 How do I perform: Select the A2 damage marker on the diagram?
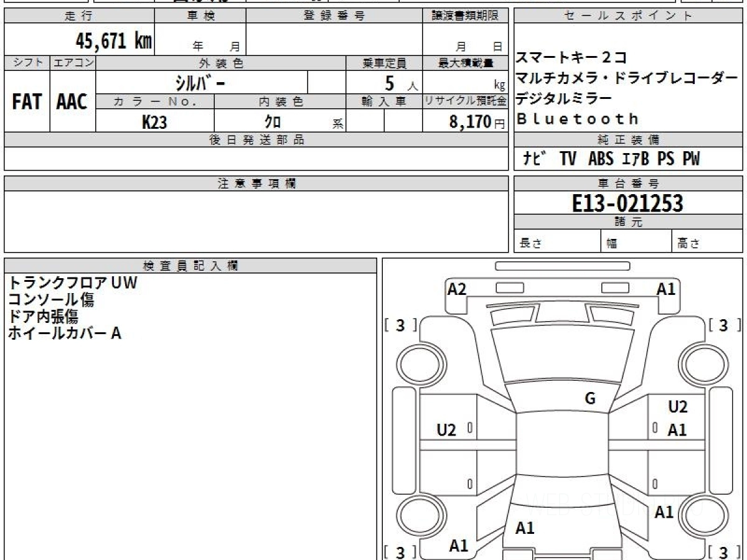point(457,289)
